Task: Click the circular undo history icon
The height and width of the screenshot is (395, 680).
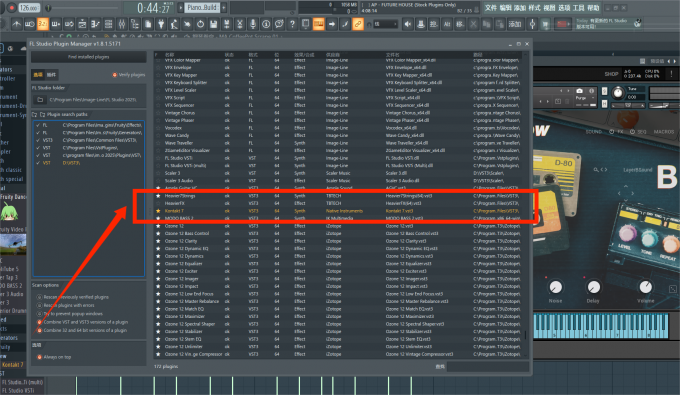Action: click(x=200, y=24)
